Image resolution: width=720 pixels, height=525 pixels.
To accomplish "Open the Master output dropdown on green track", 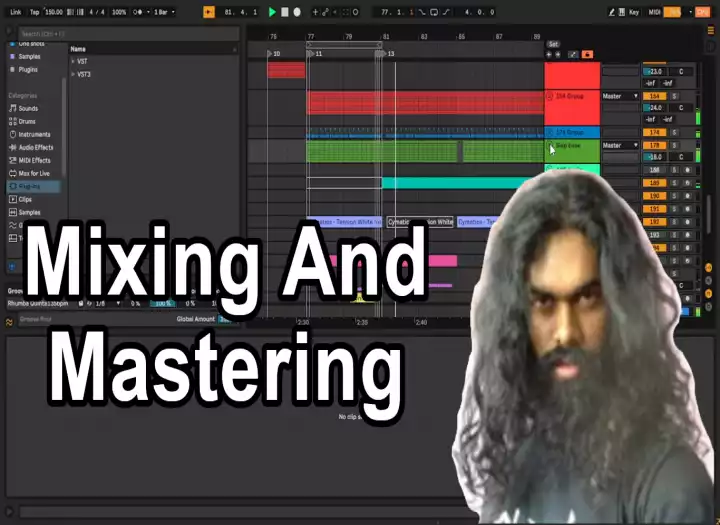I will click(x=620, y=145).
